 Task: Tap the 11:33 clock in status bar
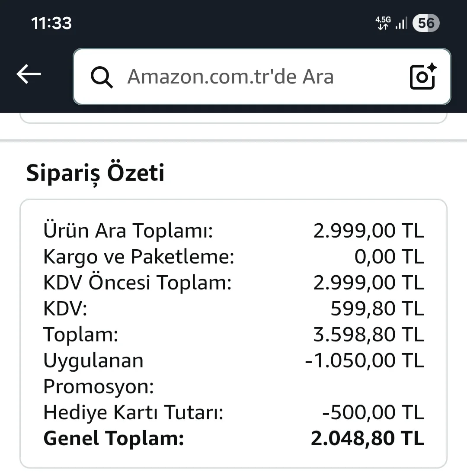(51, 23)
